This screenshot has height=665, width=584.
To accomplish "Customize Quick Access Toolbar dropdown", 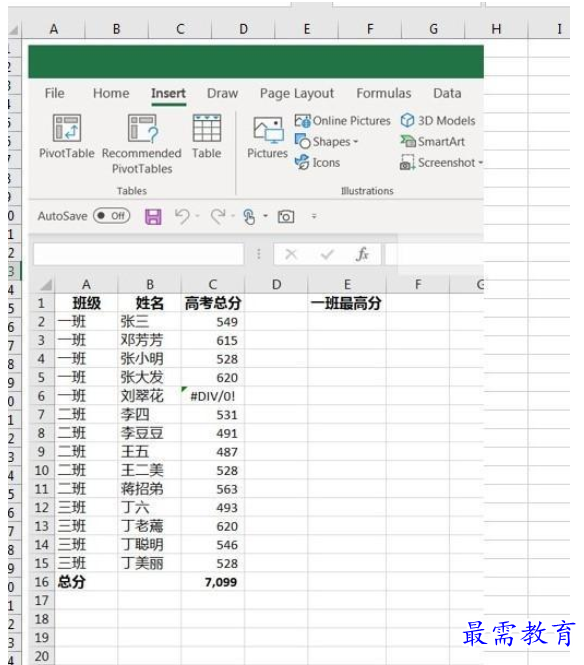I will (314, 216).
